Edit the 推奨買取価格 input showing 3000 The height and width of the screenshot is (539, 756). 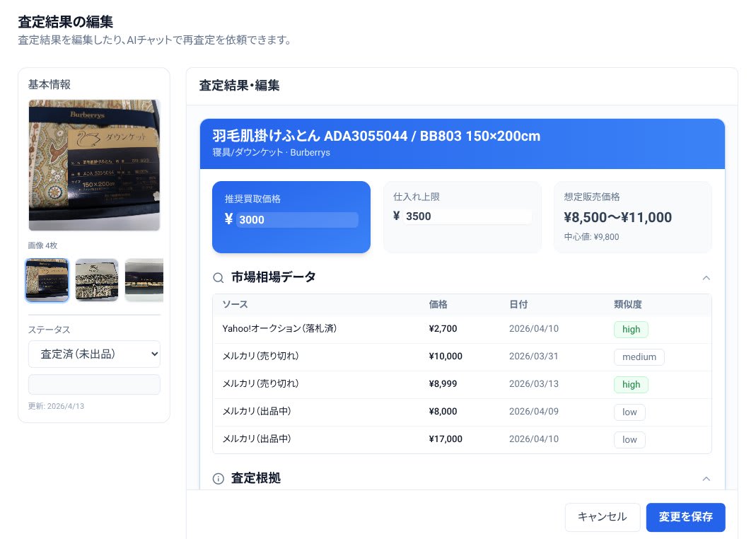pyautogui.click(x=297, y=220)
